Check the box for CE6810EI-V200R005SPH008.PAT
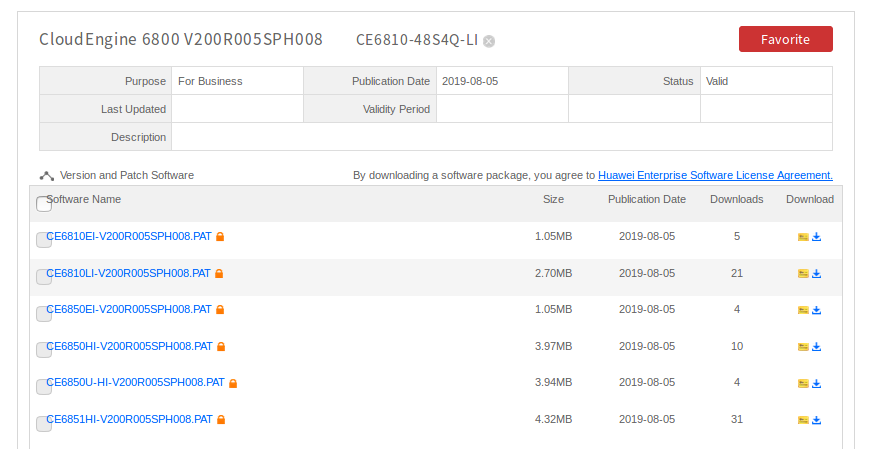892x449 pixels. [x=44, y=240]
